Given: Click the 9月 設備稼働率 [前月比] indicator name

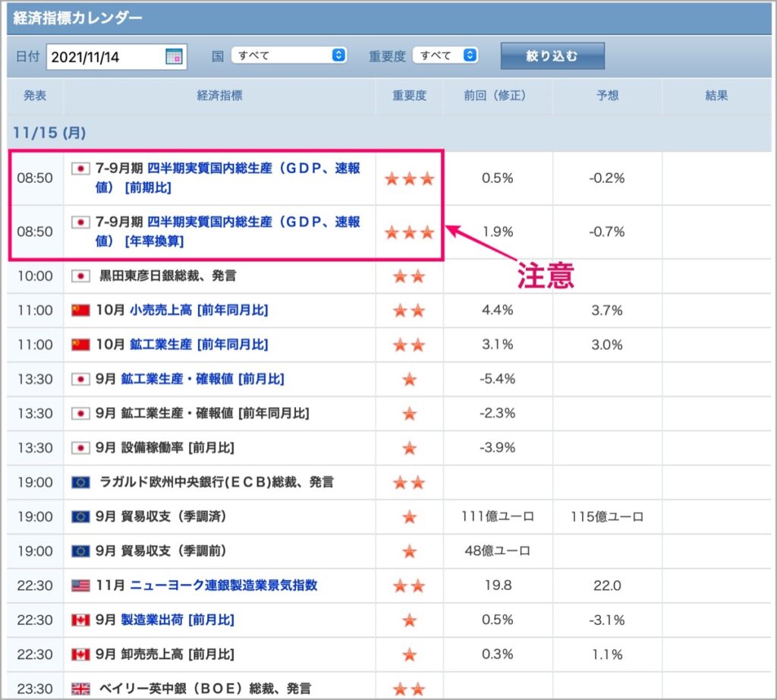Looking at the screenshot, I should pos(165,448).
